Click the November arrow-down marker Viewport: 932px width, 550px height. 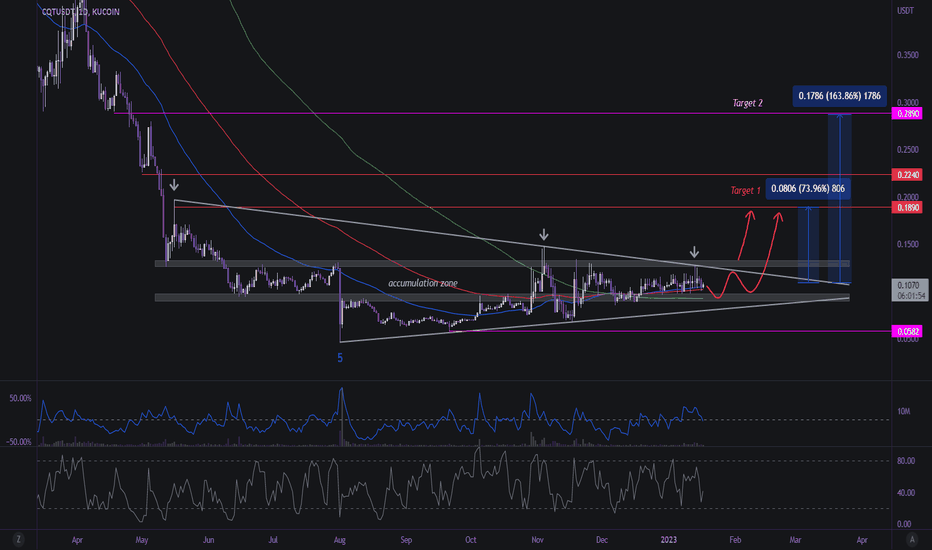pos(543,234)
